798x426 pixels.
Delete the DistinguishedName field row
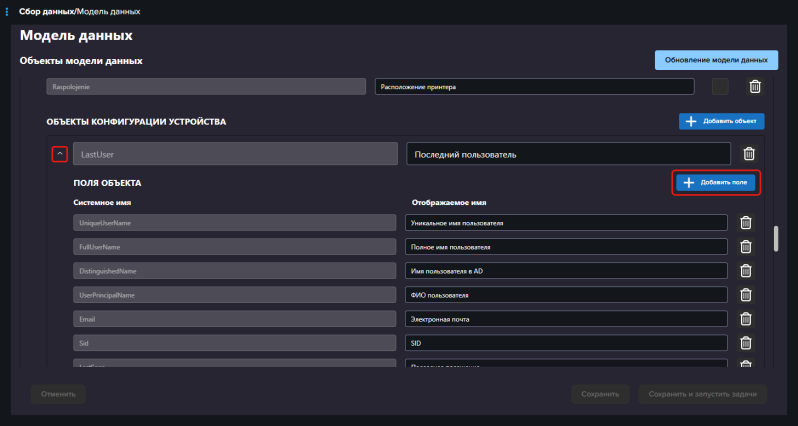[x=745, y=271]
